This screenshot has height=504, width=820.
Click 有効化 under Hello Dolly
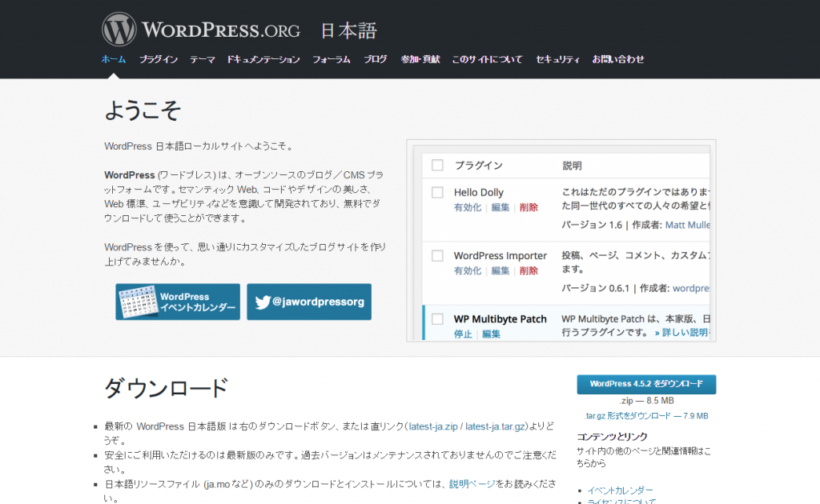pos(468,207)
